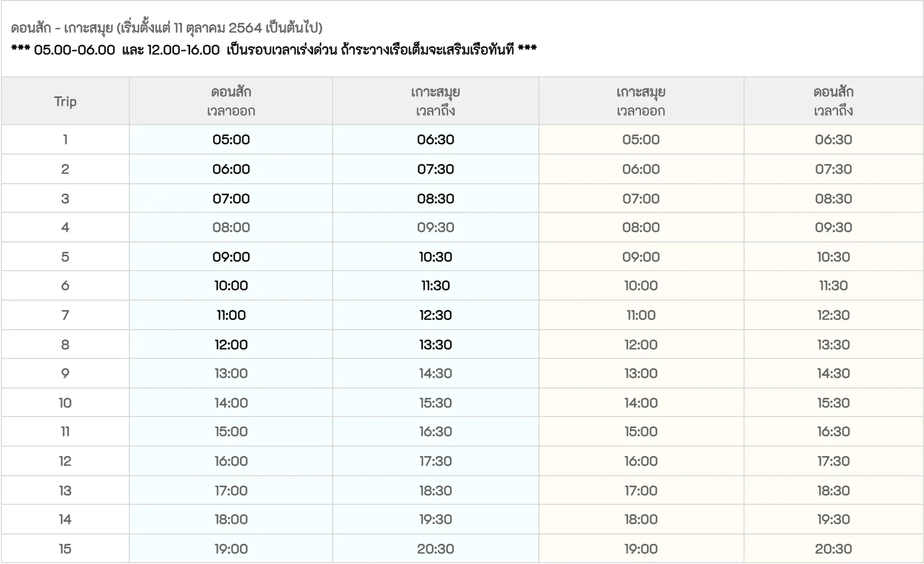Click Trip 9 Koh Samui arrival 14:30
This screenshot has width=924, height=564.
pos(435,373)
